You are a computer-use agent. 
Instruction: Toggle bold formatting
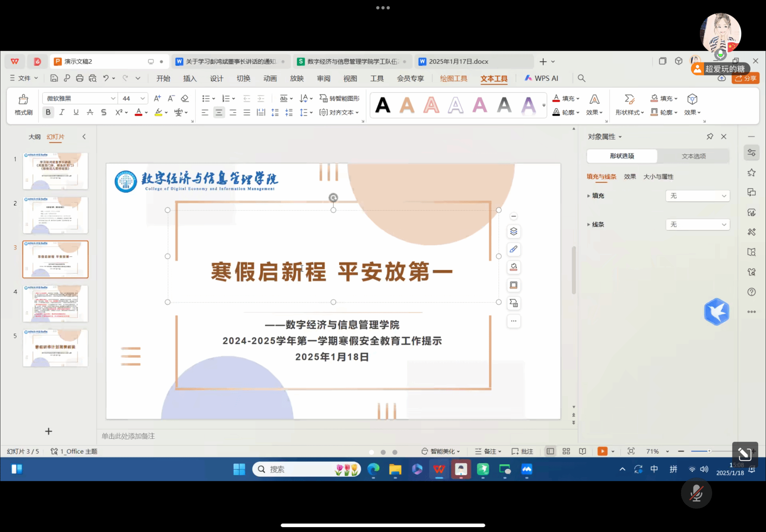click(48, 112)
